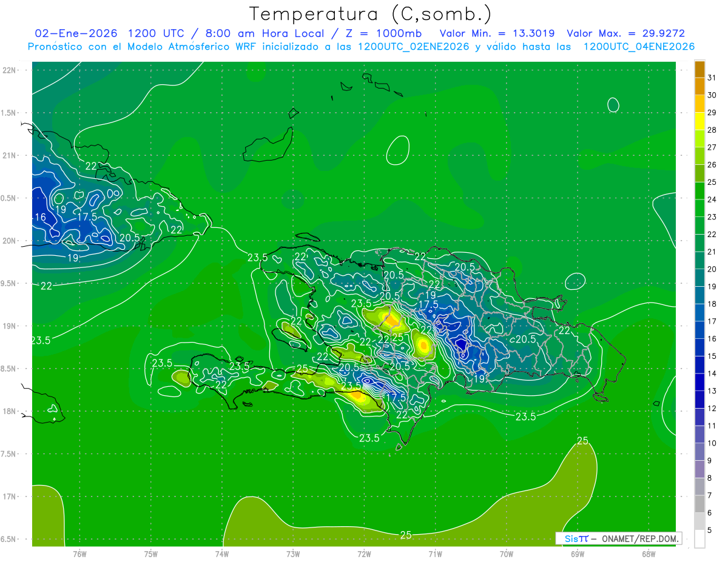The width and height of the screenshot is (728, 562).
Task: Click the colorbar value "27"
Action: 712,147
